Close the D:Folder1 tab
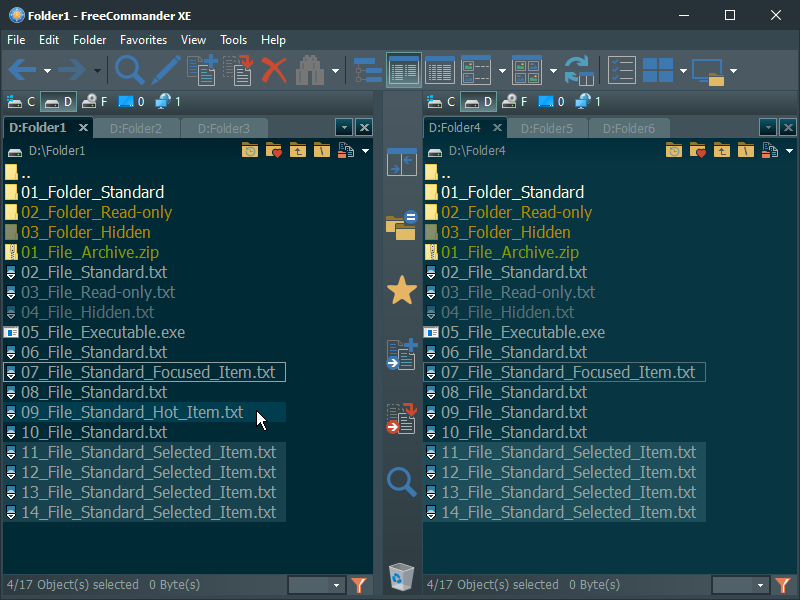The width and height of the screenshot is (800, 600). tap(83, 127)
